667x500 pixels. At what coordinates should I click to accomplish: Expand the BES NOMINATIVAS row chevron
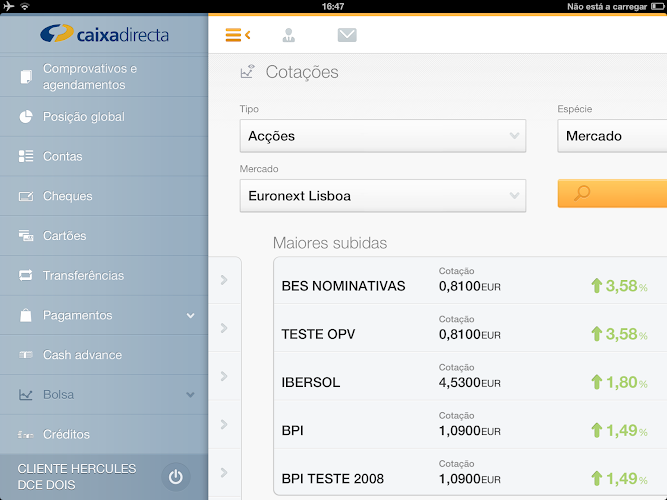coord(225,280)
